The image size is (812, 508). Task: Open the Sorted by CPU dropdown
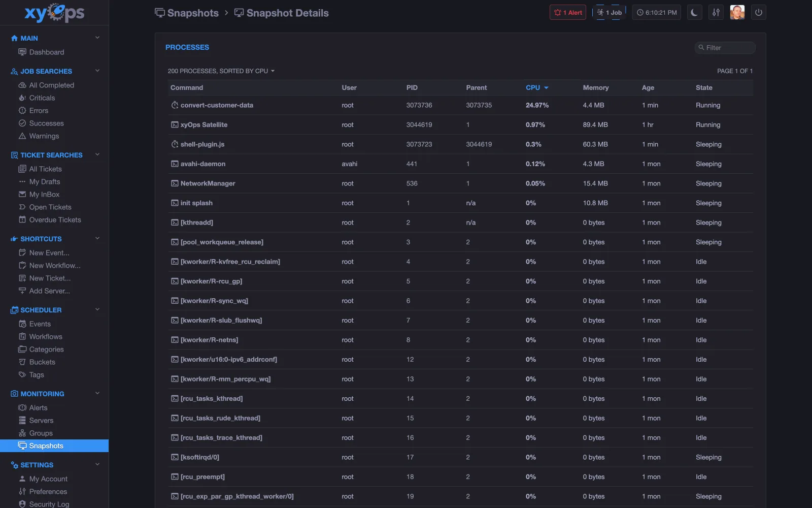tap(221, 71)
